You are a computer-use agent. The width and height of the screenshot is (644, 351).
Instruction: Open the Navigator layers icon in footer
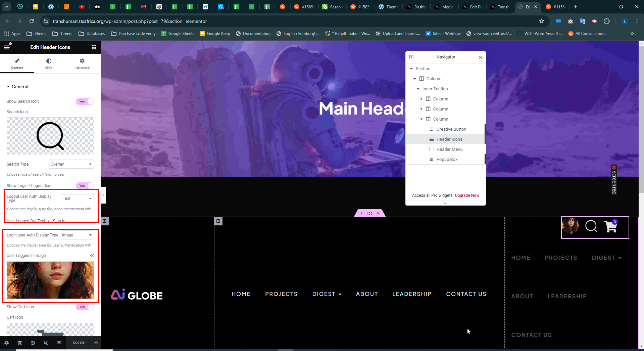[20, 343]
